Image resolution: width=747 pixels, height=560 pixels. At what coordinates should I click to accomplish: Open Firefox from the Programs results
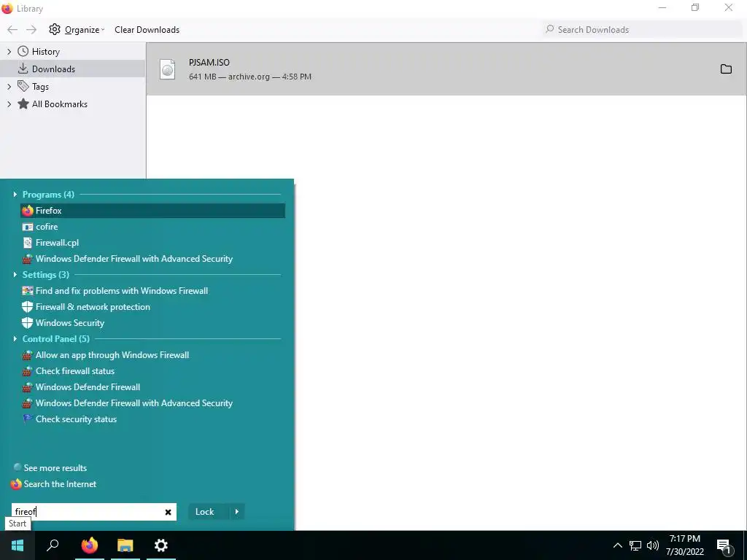tap(152, 211)
